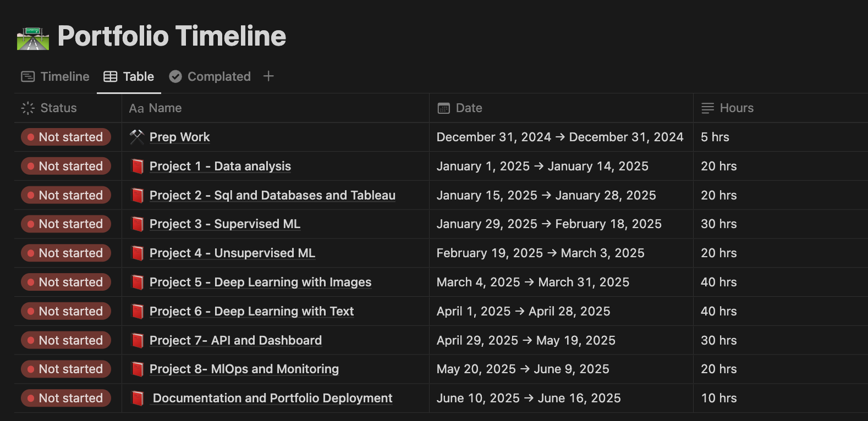Open the Project 3 - Supervised ML page
This screenshot has width=868, height=421.
[224, 224]
